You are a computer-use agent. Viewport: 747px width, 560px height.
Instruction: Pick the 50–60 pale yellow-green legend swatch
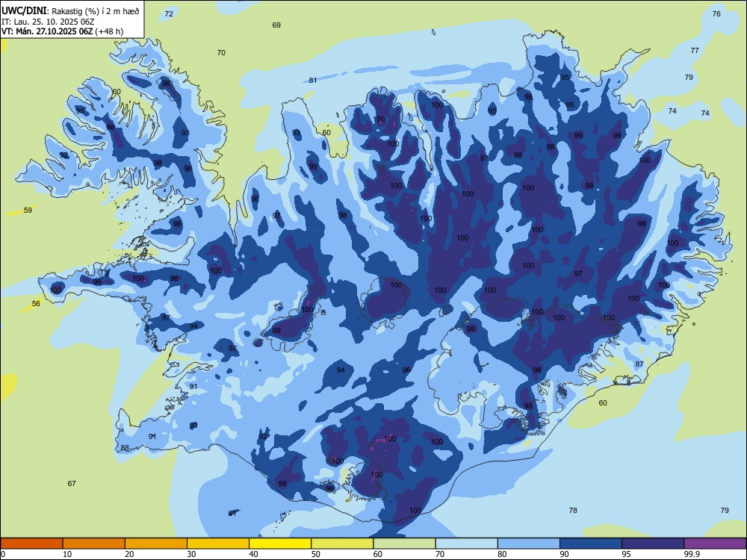(x=342, y=544)
